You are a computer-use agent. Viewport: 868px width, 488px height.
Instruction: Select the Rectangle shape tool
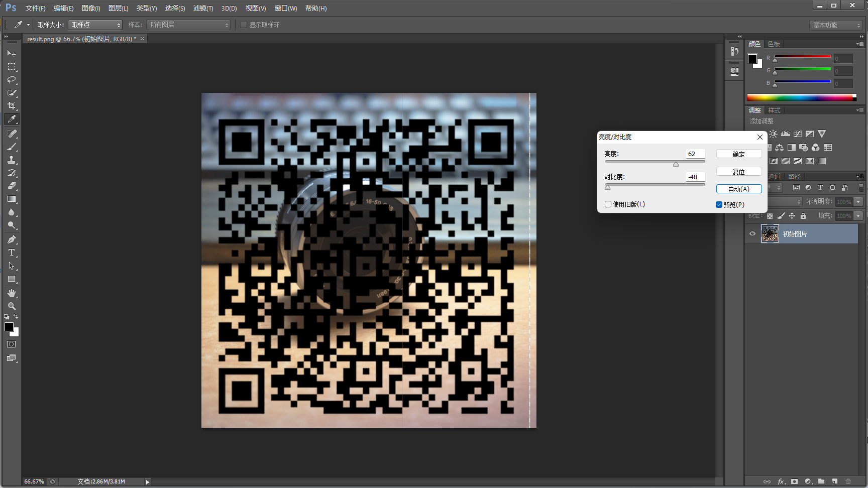pos(12,279)
